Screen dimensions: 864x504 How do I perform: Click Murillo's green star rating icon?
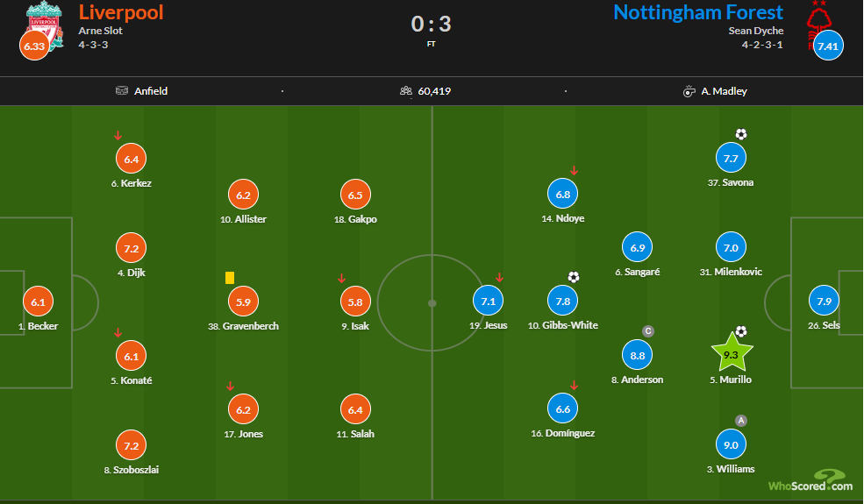point(732,353)
